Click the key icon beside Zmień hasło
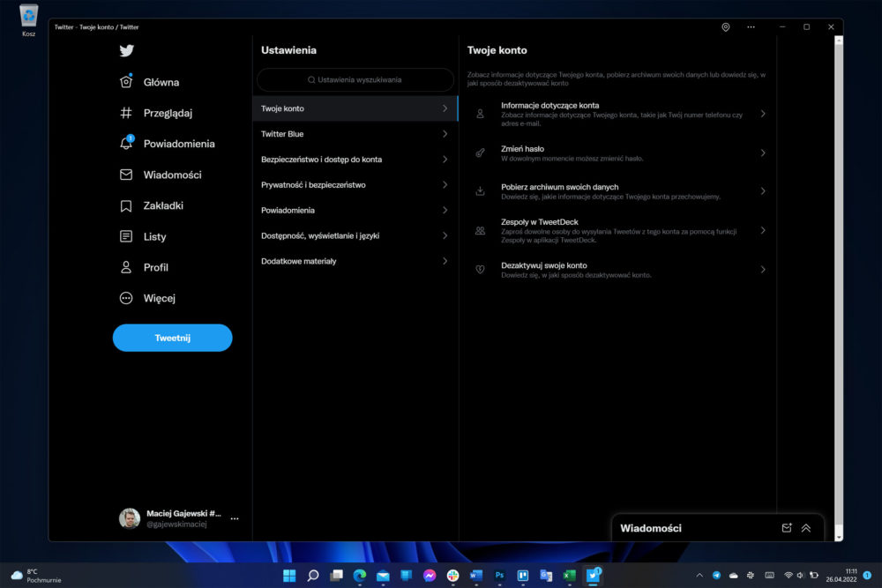The height and width of the screenshot is (588, 882). [x=480, y=153]
